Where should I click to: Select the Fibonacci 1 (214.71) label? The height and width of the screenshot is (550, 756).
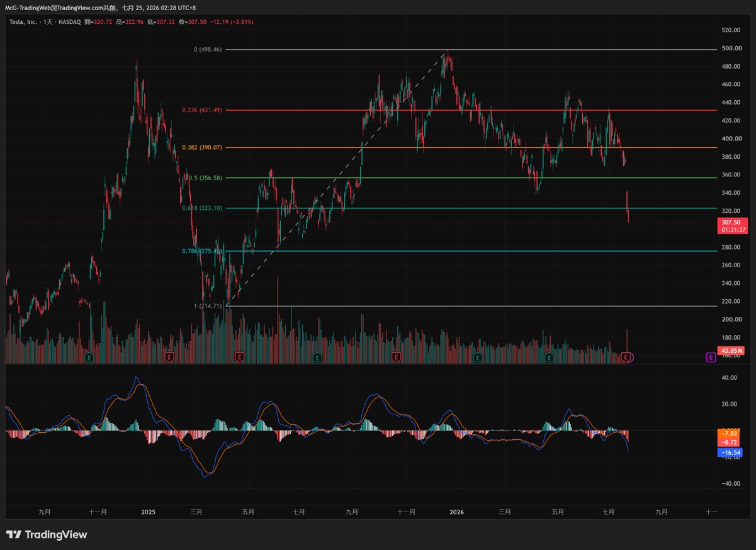(x=208, y=306)
